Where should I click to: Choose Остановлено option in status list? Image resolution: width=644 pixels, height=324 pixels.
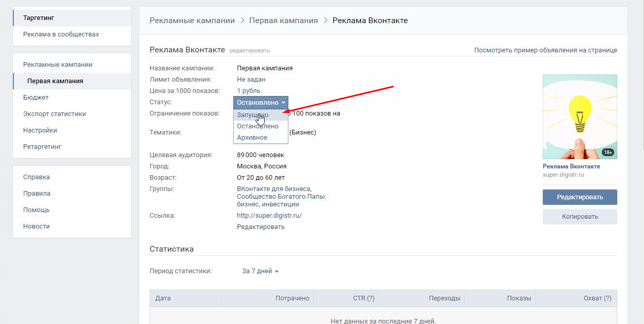point(261,126)
